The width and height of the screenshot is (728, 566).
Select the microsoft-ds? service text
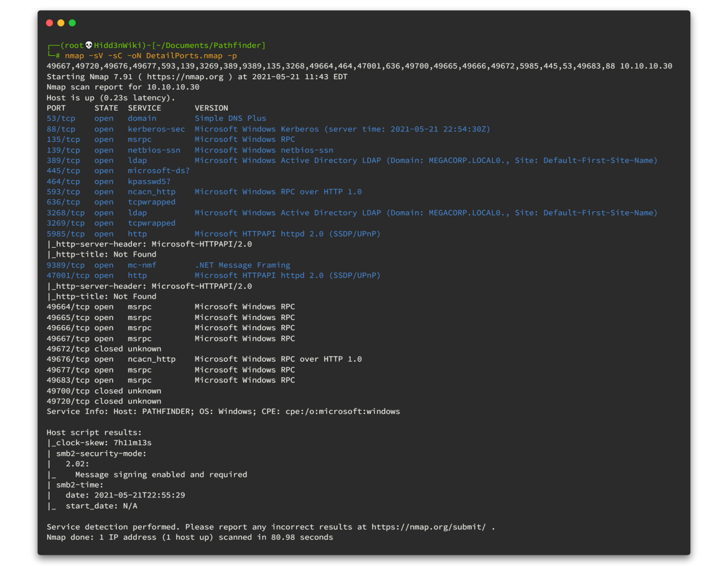click(x=158, y=170)
